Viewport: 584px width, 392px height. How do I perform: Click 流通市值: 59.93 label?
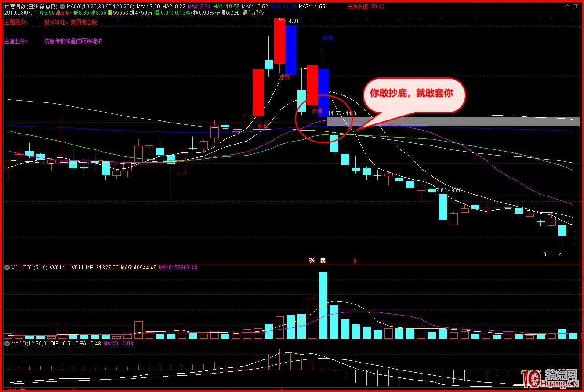(366, 7)
